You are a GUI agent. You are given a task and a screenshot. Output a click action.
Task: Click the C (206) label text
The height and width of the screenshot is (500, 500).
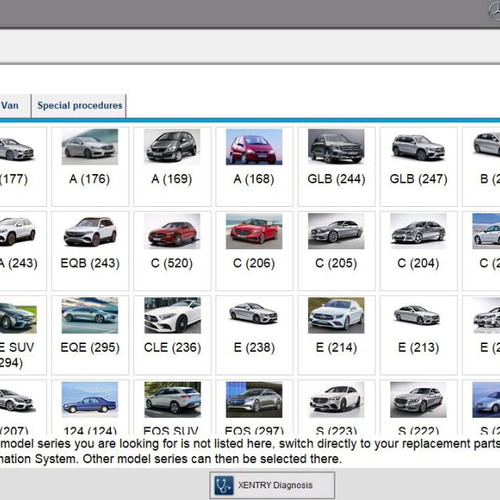click(x=254, y=263)
